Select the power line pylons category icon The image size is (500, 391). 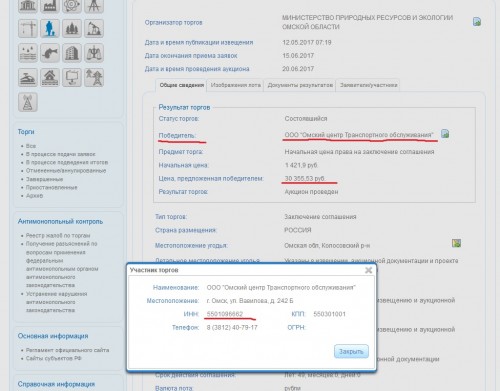[x=94, y=77]
